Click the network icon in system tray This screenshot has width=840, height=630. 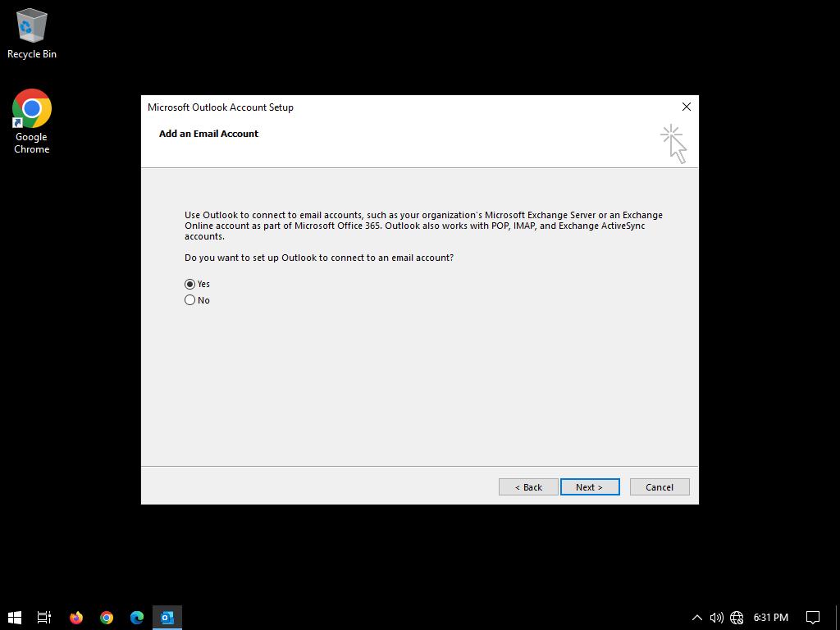pos(737,618)
